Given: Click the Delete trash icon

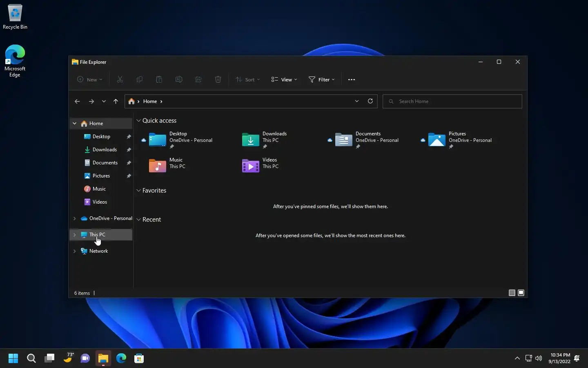Looking at the screenshot, I should tap(218, 79).
